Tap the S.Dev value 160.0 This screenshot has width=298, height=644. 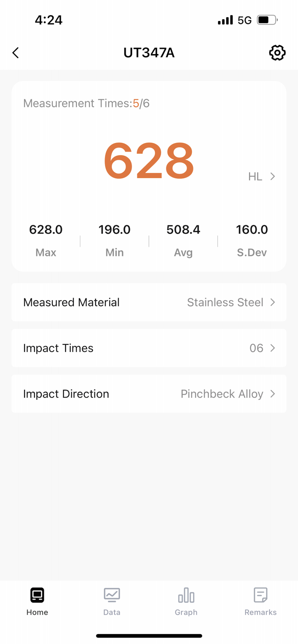click(x=252, y=230)
